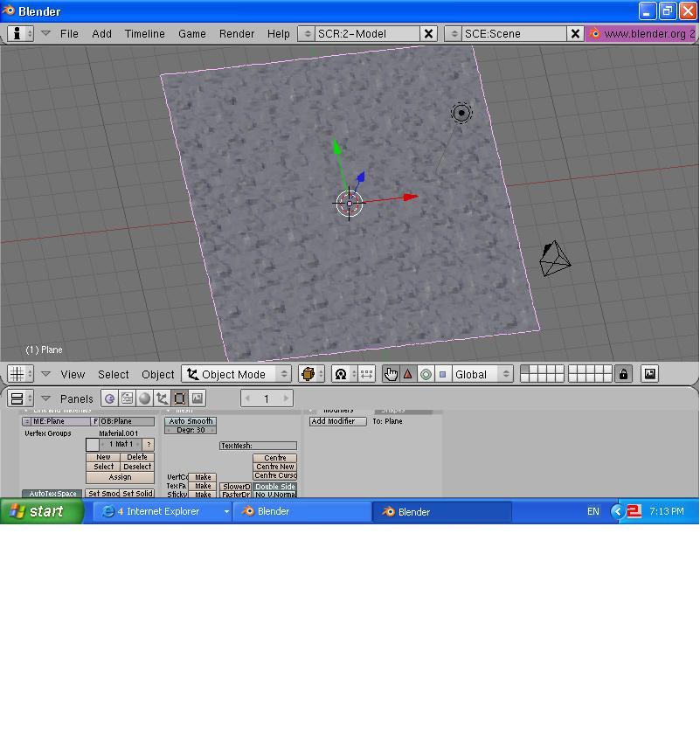Click the Blender logo beside www.blender.org
700x755 pixels.
[x=595, y=34]
